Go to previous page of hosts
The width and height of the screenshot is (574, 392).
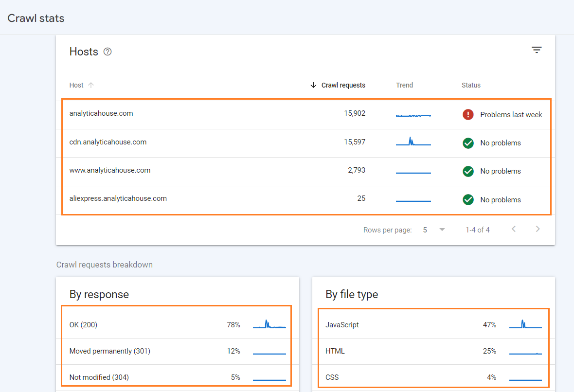click(x=514, y=229)
